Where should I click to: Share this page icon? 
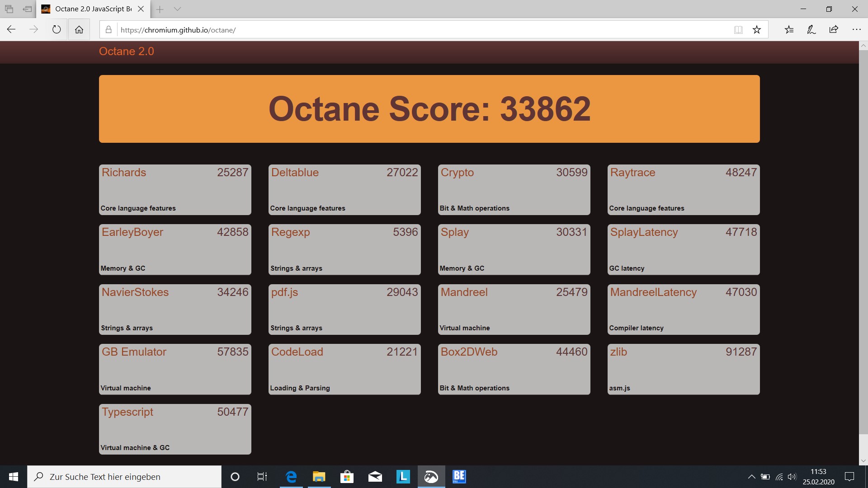[x=834, y=30]
